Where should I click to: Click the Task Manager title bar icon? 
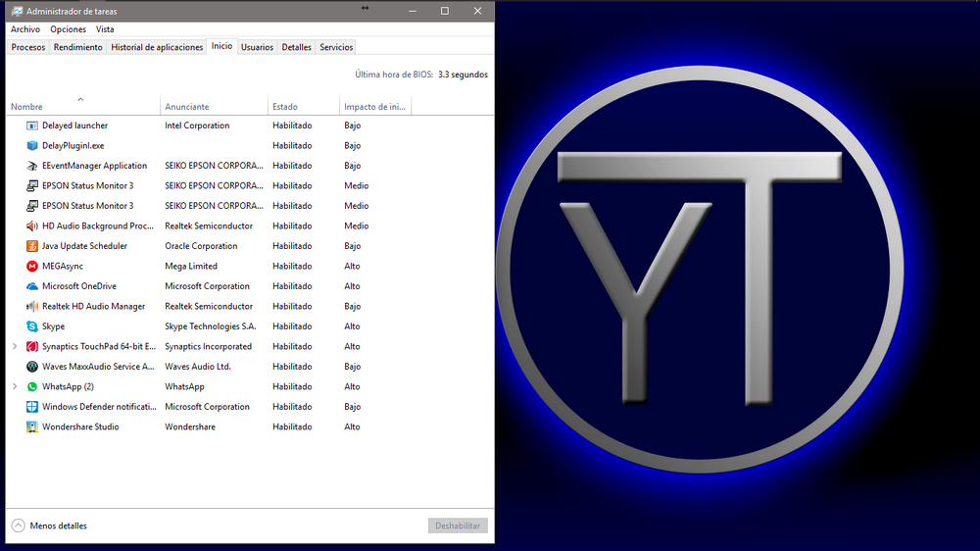[x=17, y=11]
